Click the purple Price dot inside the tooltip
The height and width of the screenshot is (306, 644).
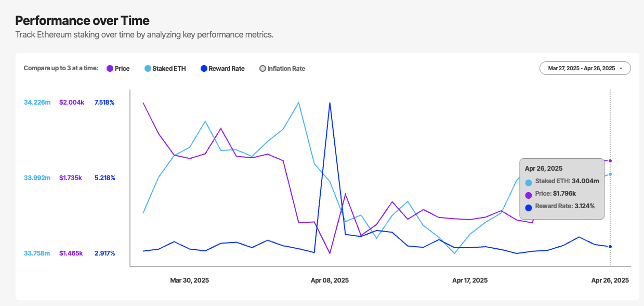pos(529,195)
